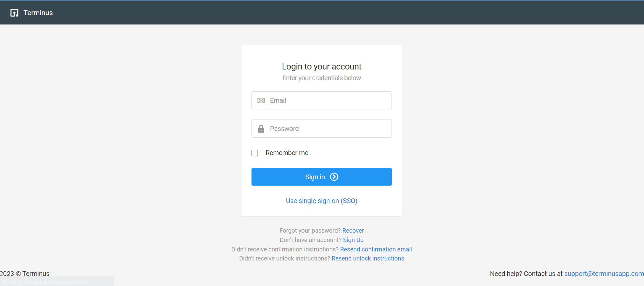Focus the Password input field
The height and width of the screenshot is (286, 644).
(x=322, y=129)
